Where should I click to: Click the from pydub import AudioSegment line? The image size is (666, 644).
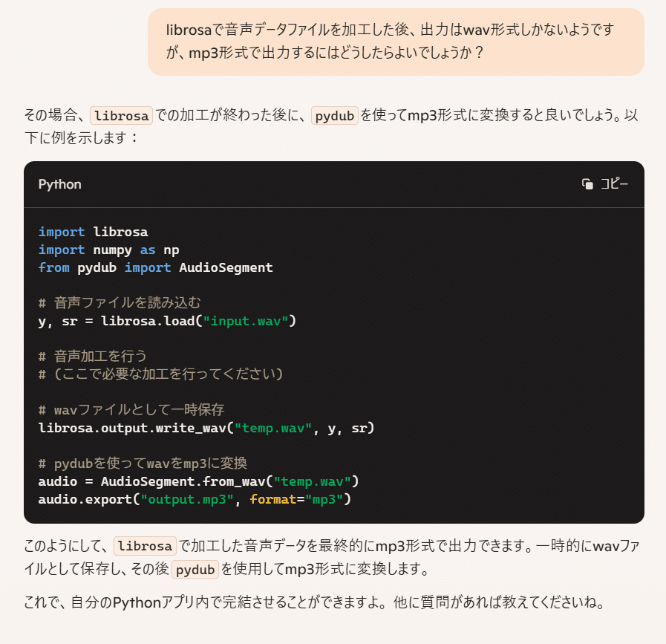point(154,267)
